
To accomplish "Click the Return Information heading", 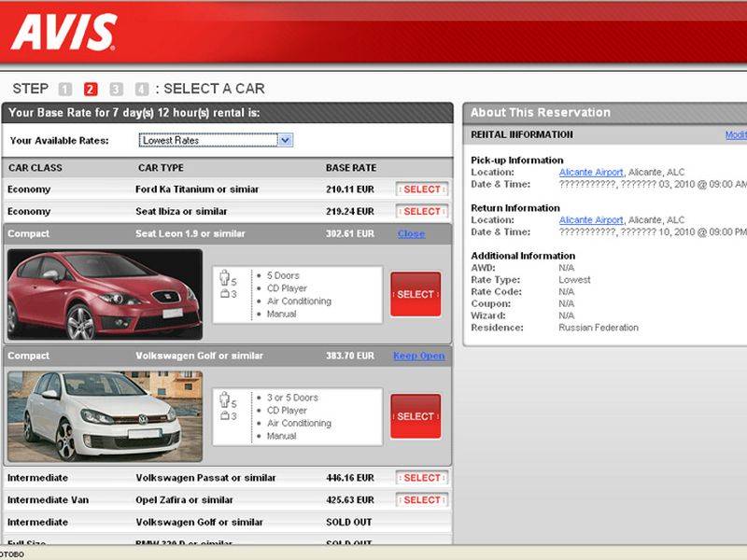I will [515, 207].
